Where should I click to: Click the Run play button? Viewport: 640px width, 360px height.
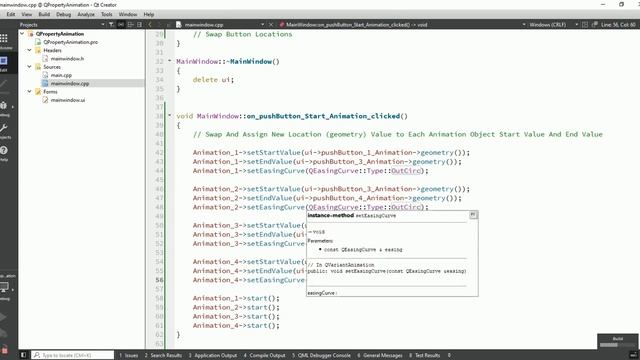(x=3, y=317)
